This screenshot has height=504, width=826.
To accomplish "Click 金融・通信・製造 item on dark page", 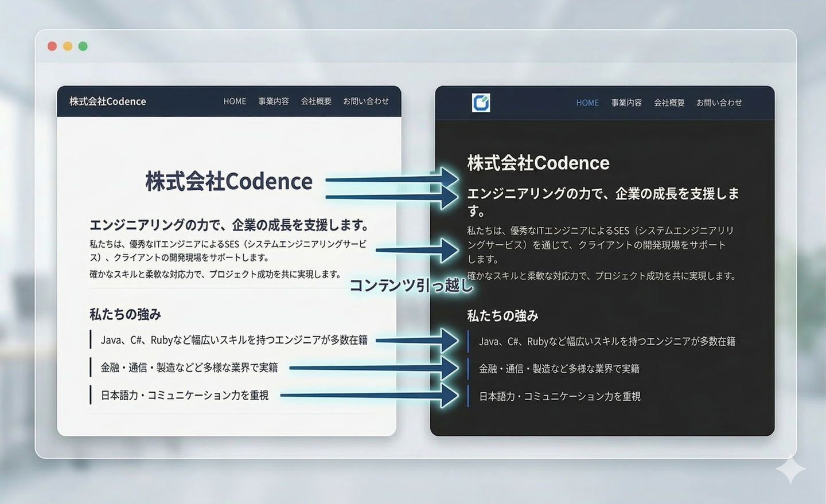I will click(x=559, y=369).
